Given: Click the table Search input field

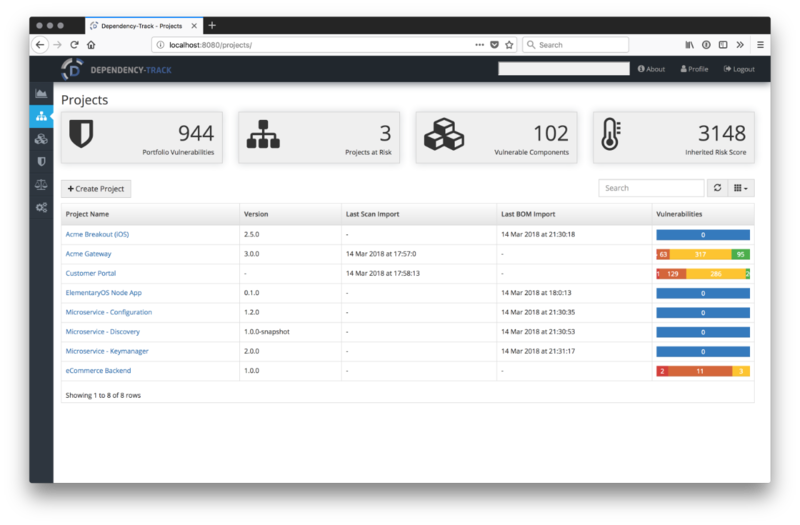Looking at the screenshot, I should point(652,188).
